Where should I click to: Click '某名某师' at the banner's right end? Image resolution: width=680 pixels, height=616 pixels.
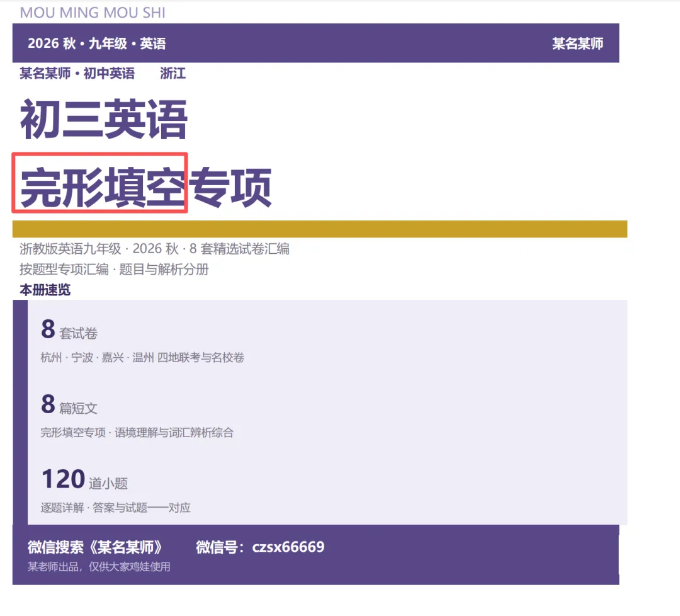[x=577, y=43]
